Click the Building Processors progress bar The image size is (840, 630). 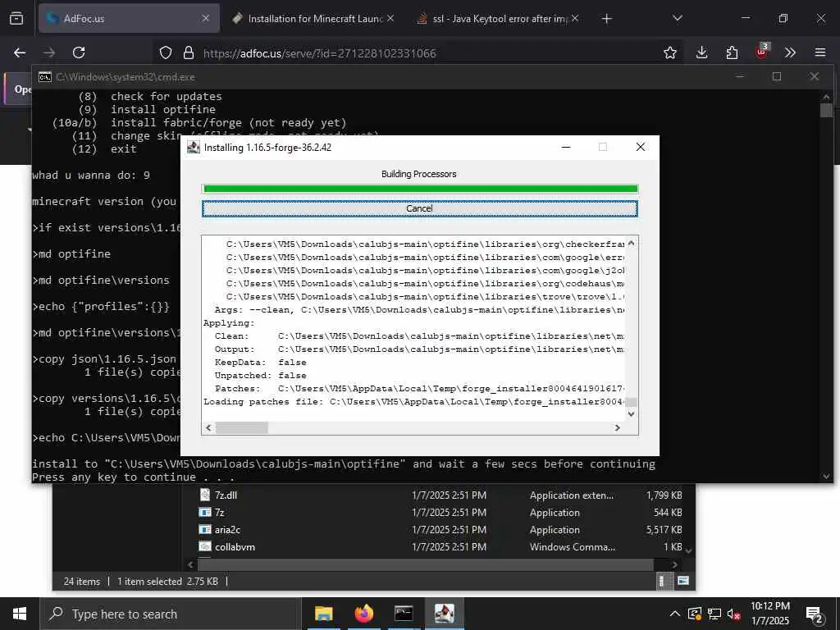pyautogui.click(x=421, y=189)
